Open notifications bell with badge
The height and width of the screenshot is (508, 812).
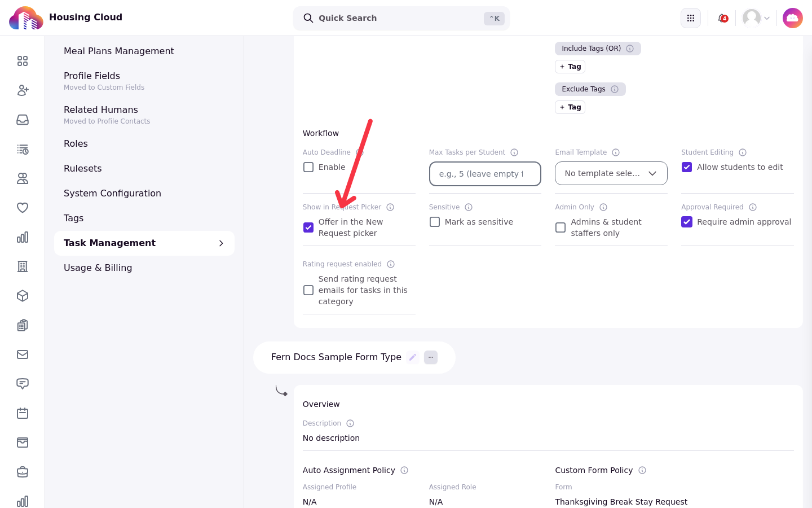tap(722, 18)
